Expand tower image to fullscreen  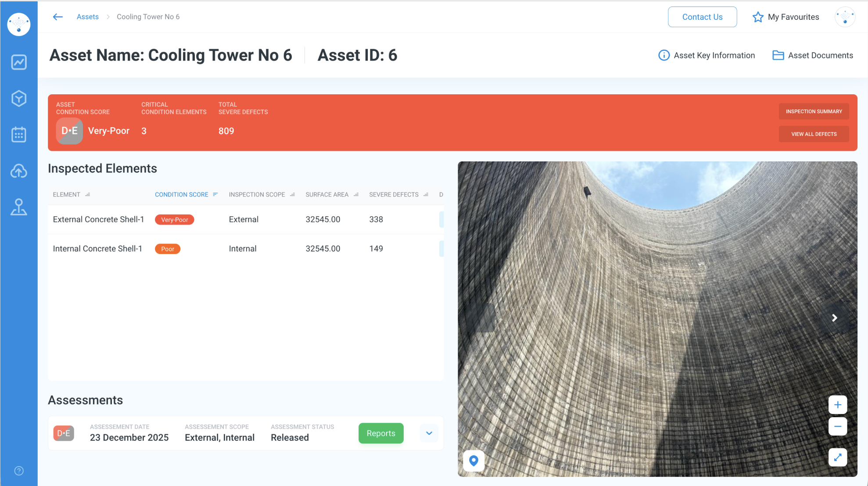tap(837, 457)
